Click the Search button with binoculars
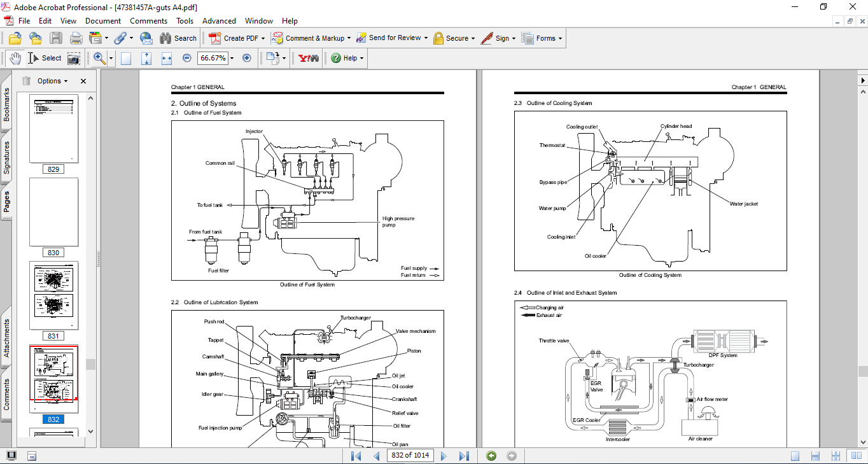The width and height of the screenshot is (868, 464). [178, 38]
